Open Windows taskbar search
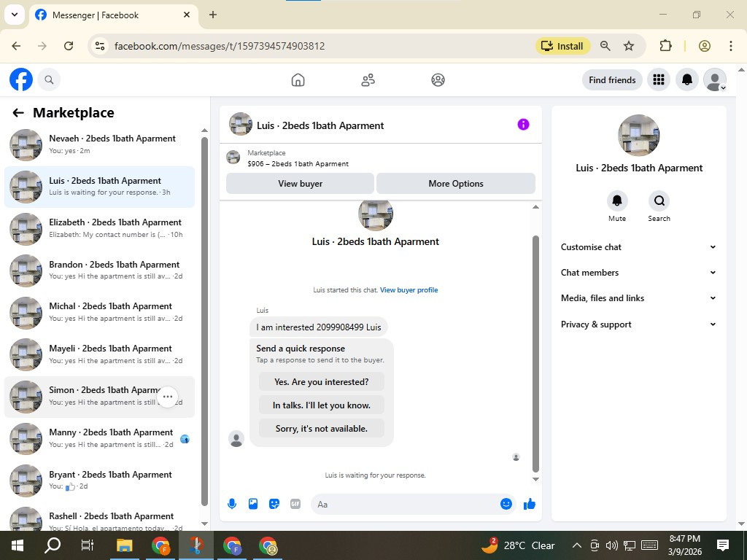The image size is (747, 560). 53,545
